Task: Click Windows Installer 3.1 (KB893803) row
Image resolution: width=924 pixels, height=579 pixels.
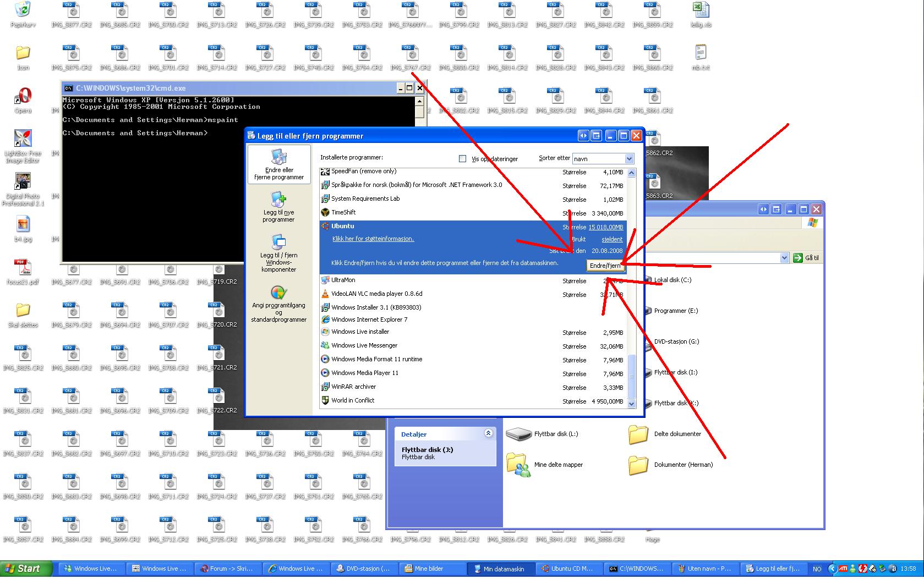Action: click(473, 307)
